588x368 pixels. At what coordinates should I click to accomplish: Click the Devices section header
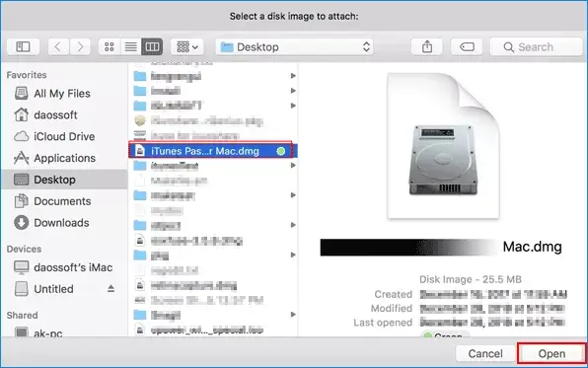click(x=24, y=249)
